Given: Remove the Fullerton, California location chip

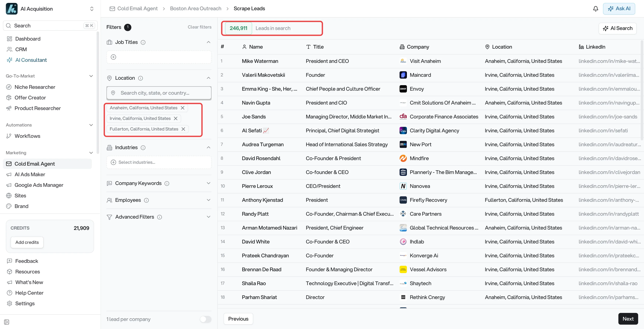Looking at the screenshot, I should (183, 129).
